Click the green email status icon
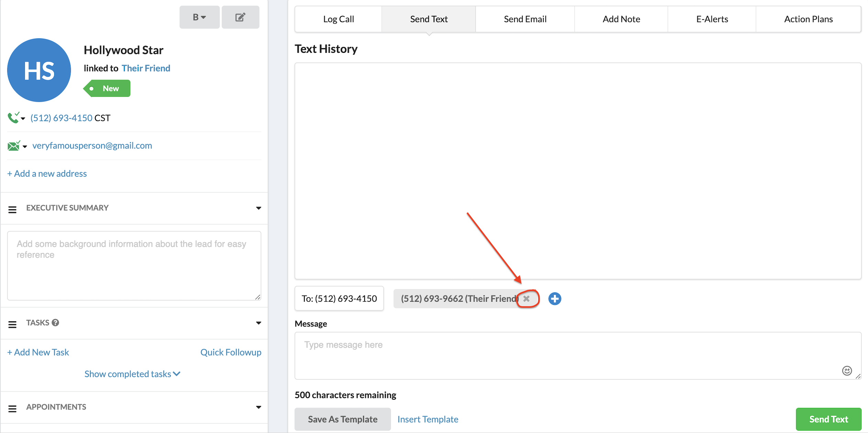The height and width of the screenshot is (433, 868). (13, 146)
